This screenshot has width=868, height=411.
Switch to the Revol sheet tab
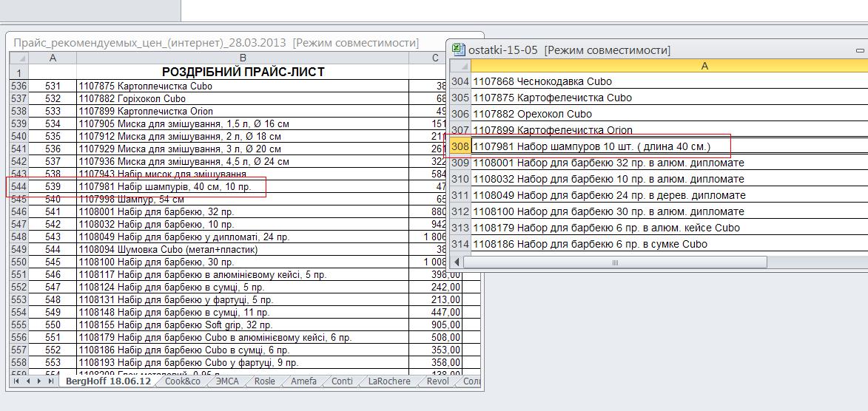[x=438, y=381]
